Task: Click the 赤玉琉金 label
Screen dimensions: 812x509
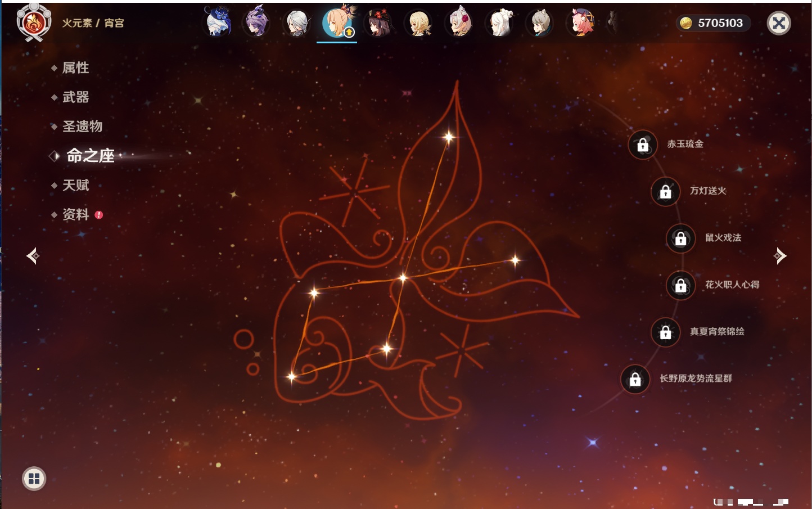Action: click(685, 144)
